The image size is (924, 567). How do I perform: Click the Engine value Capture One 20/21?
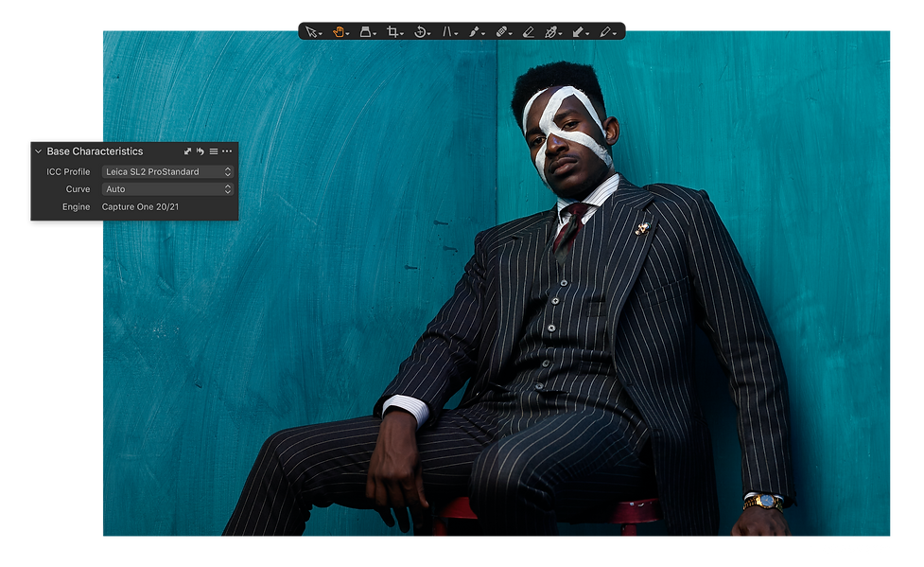tap(140, 207)
